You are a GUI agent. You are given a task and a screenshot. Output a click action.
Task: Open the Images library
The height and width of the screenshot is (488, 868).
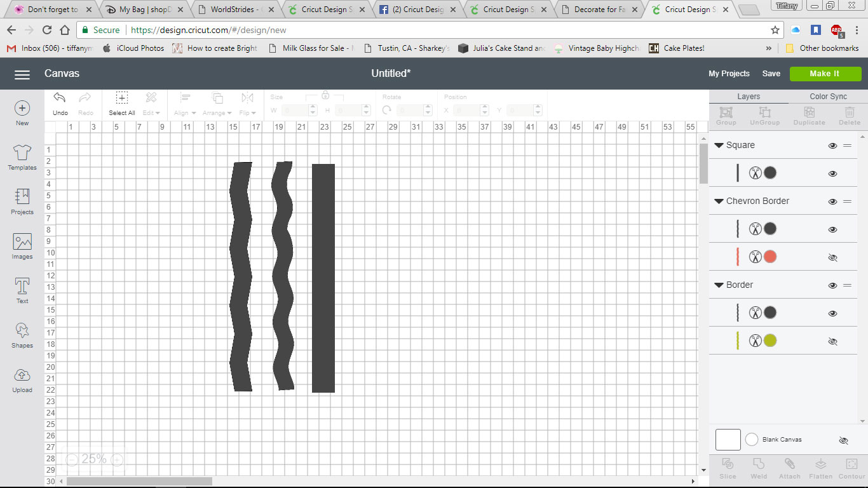tap(22, 246)
